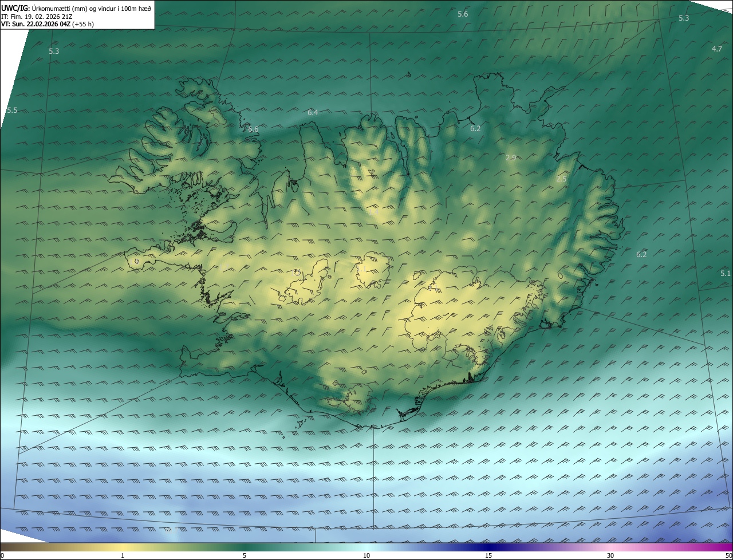This screenshot has width=733, height=560.
Task: Click the 6.4 value label on map
Action: pos(312,112)
